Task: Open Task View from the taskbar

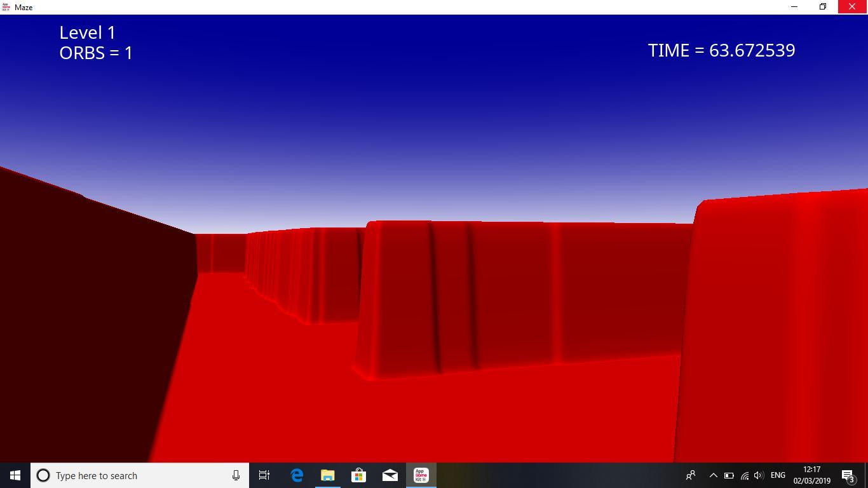Action: click(264, 475)
